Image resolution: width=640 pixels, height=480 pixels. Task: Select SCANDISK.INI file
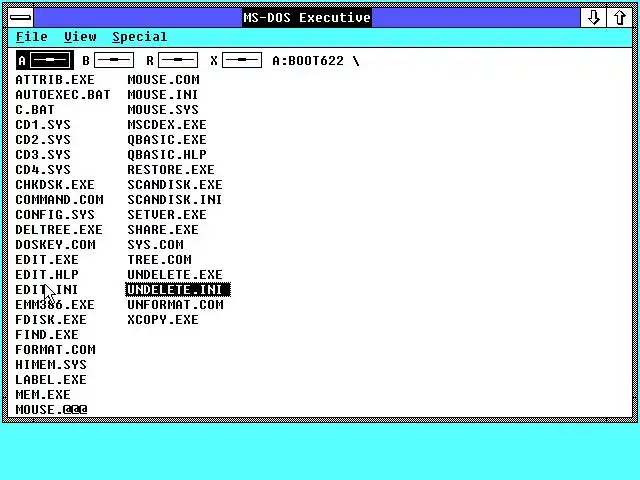175,200
